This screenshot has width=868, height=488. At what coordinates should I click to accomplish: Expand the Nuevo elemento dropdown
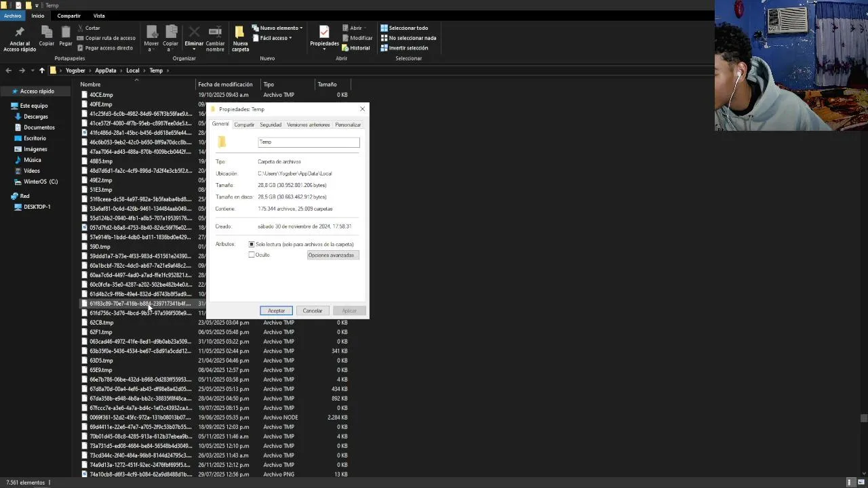(x=277, y=28)
